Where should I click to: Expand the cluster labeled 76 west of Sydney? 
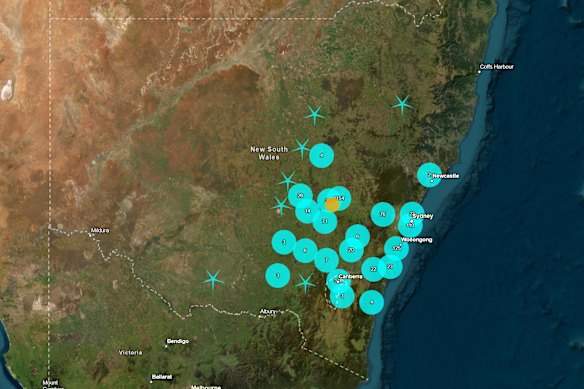(383, 214)
